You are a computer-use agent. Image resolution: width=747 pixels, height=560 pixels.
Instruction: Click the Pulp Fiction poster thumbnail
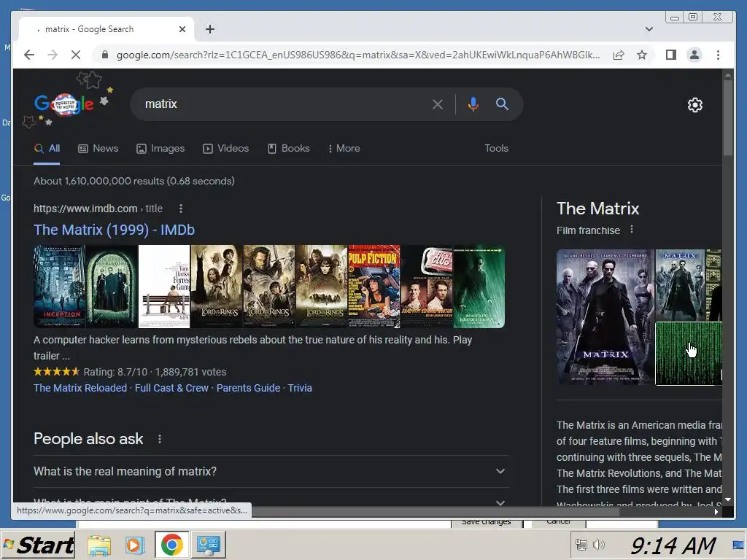coord(374,287)
